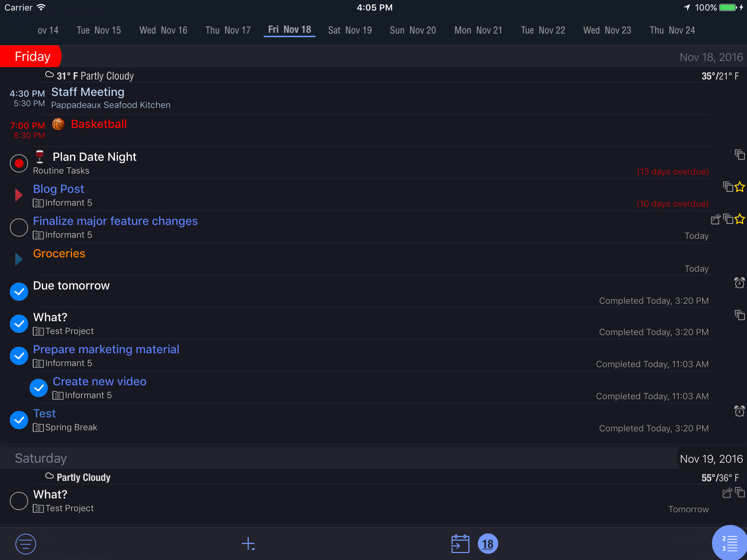The image size is (747, 560).
Task: Mark Finalize major feature changes as complete
Action: 19,227
